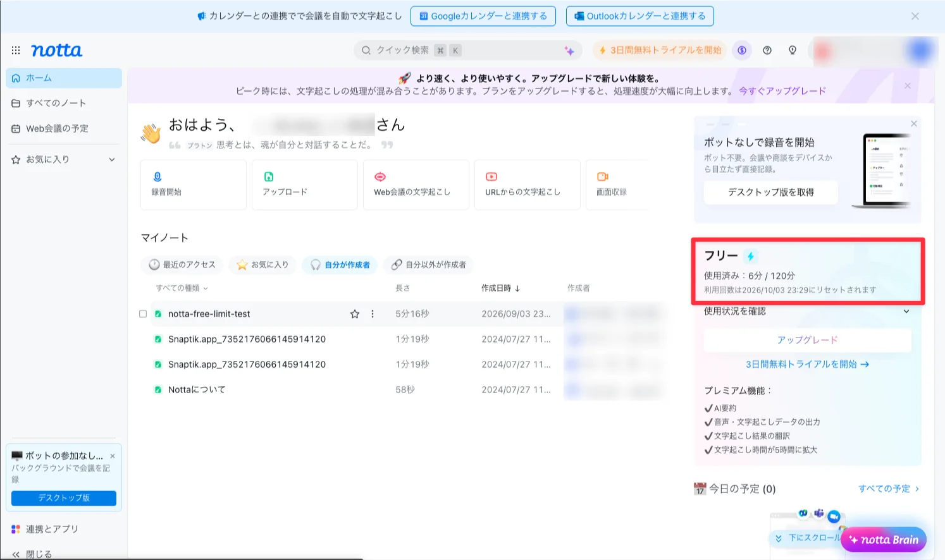Click Outlookカレンダーと連携する button

[x=640, y=16]
